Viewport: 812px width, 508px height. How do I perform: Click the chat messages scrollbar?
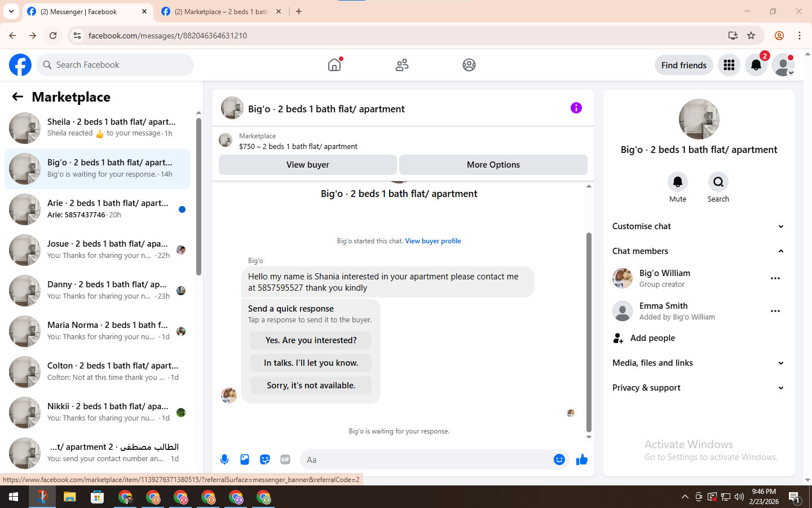589,332
